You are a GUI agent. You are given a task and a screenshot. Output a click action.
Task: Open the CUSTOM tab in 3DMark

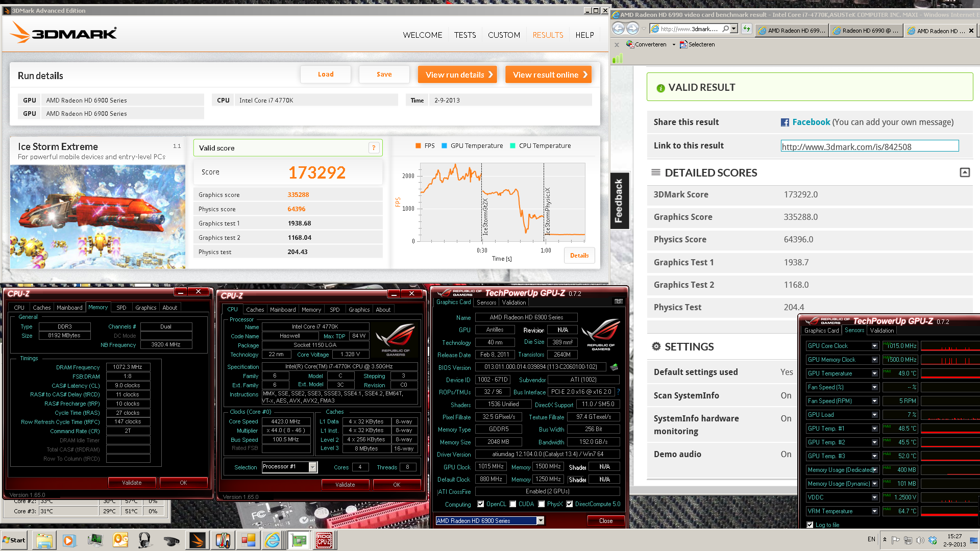pyautogui.click(x=504, y=35)
